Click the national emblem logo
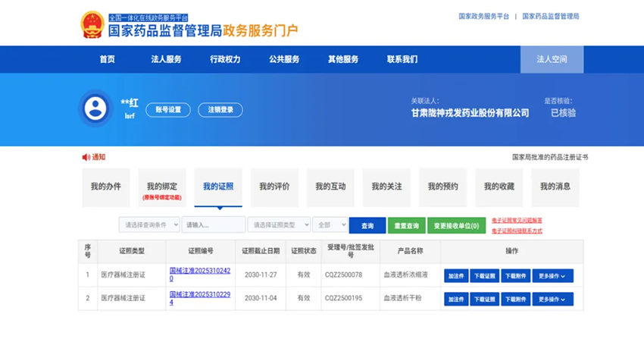 click(x=92, y=24)
